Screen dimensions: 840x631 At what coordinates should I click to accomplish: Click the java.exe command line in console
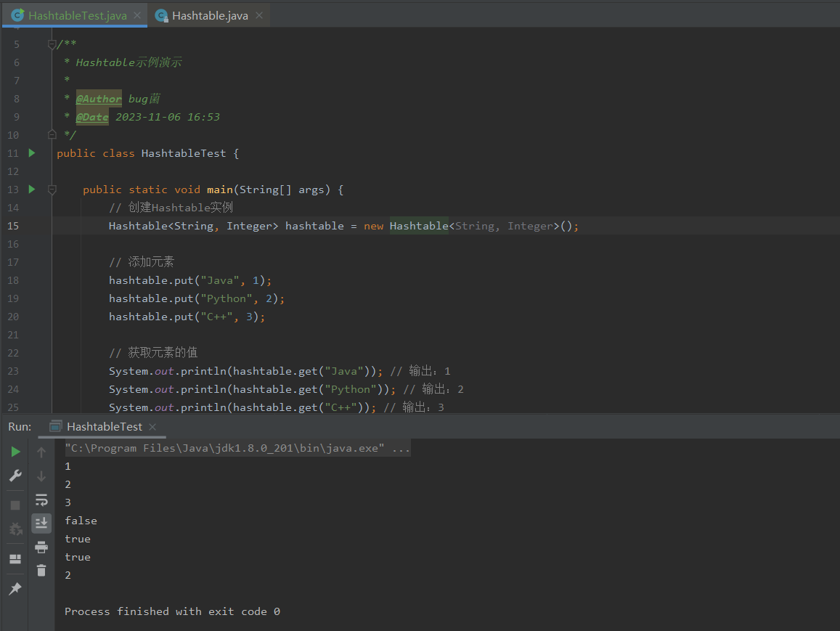tap(237, 448)
